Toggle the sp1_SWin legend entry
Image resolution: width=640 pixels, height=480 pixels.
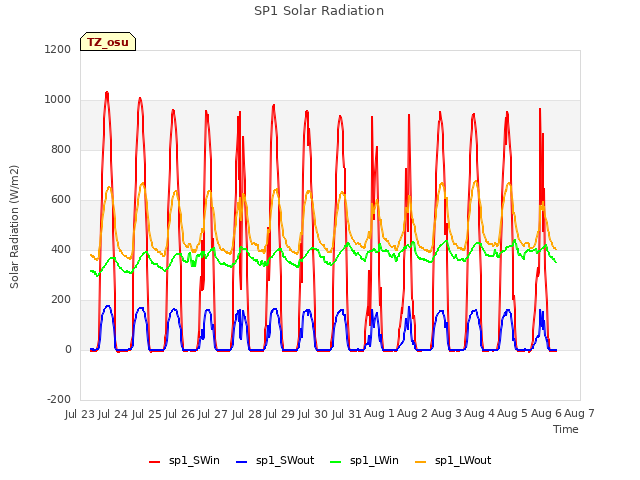point(184,461)
